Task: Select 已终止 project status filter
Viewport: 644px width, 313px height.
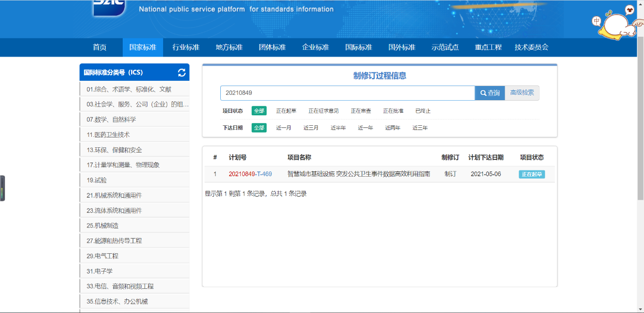Action: pyautogui.click(x=423, y=111)
